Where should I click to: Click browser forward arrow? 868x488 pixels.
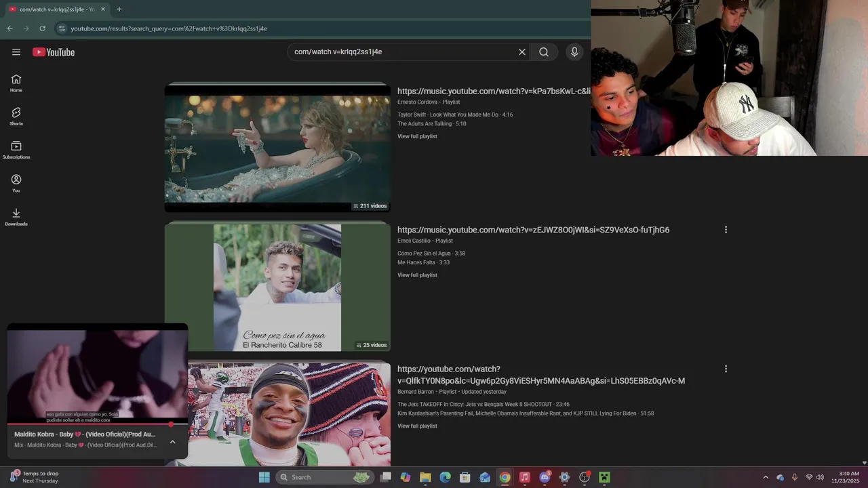tap(26, 28)
